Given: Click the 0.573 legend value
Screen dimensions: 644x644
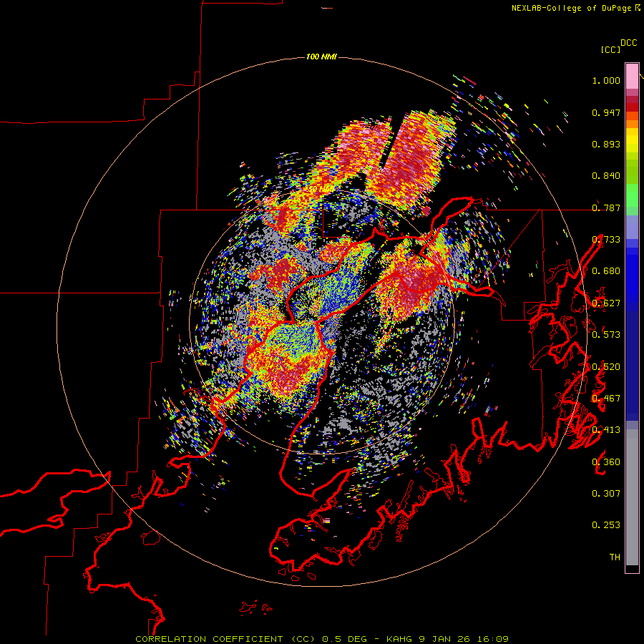Looking at the screenshot, I should click(x=606, y=335).
